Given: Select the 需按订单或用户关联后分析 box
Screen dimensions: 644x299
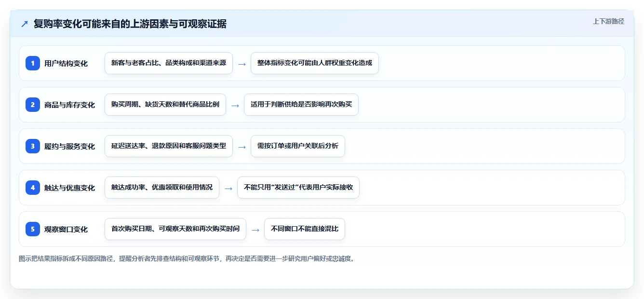Looking at the screenshot, I should (x=298, y=146).
